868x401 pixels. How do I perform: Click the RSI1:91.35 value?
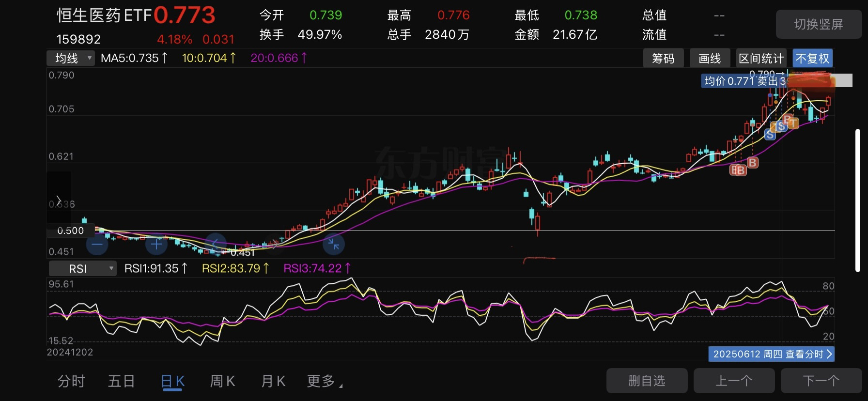[156, 268]
